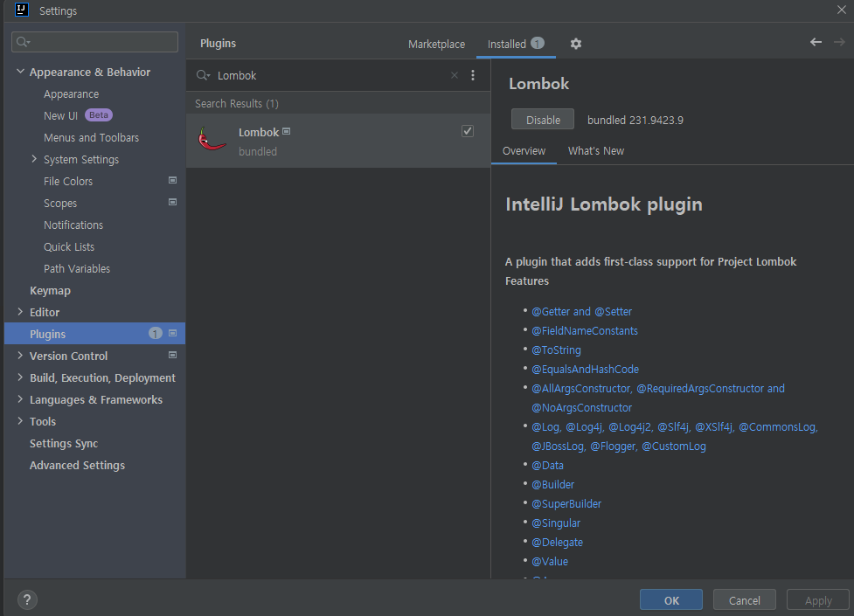The width and height of the screenshot is (854, 616).
Task: Open the @Getter and @Setter link
Action: (581, 312)
